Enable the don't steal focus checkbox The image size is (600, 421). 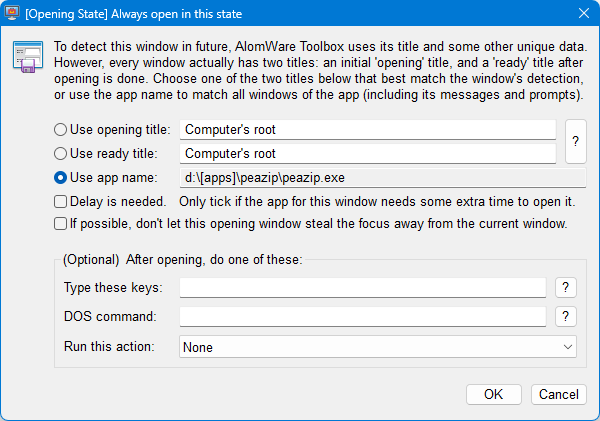(x=61, y=223)
